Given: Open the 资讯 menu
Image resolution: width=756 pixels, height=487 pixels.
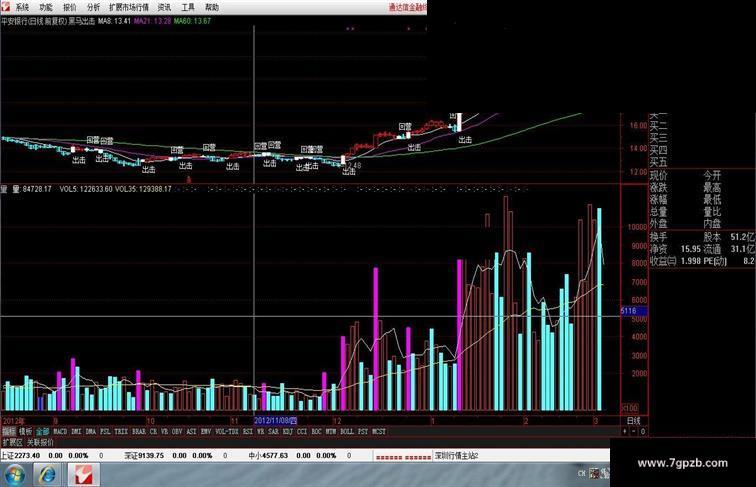Looking at the screenshot, I should coord(164,7).
